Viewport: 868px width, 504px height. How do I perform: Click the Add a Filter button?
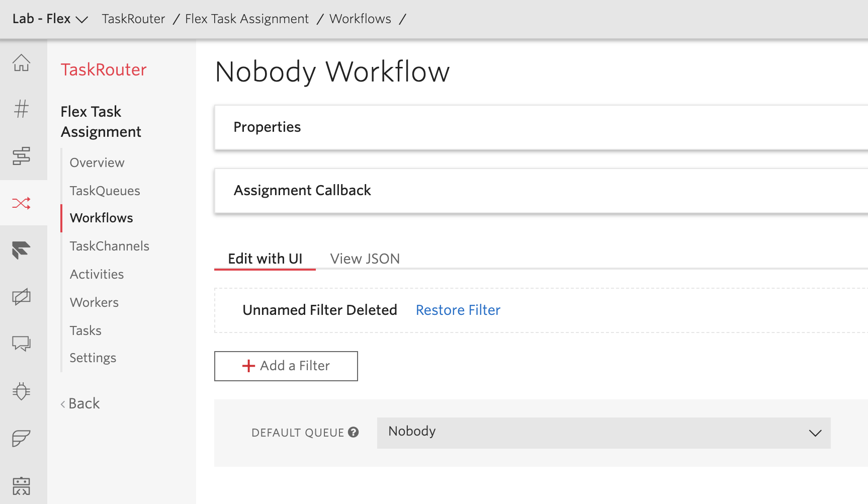coord(286,366)
